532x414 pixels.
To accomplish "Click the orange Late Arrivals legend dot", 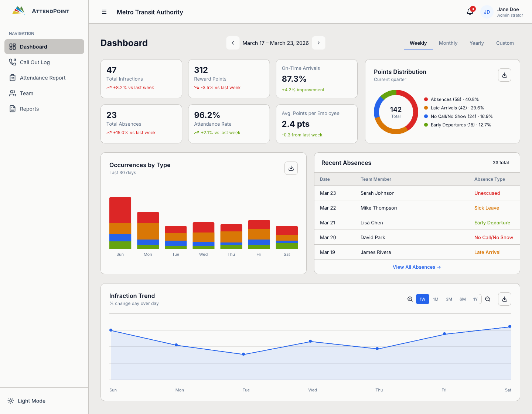I will (x=426, y=108).
